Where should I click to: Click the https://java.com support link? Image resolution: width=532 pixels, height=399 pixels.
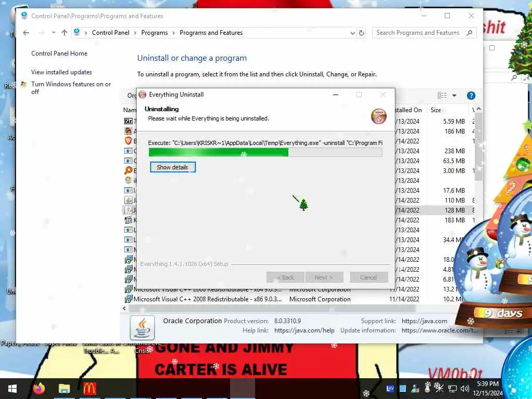tap(424, 321)
